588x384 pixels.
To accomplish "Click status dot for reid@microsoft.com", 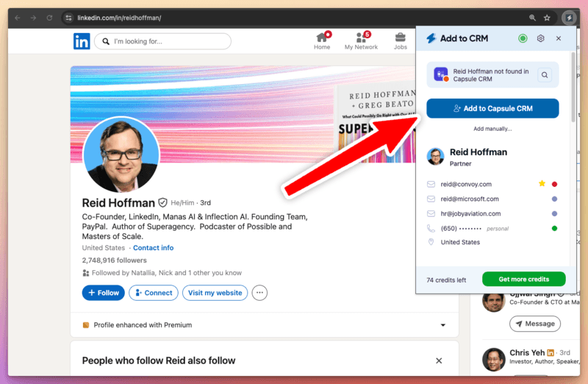I will [554, 199].
